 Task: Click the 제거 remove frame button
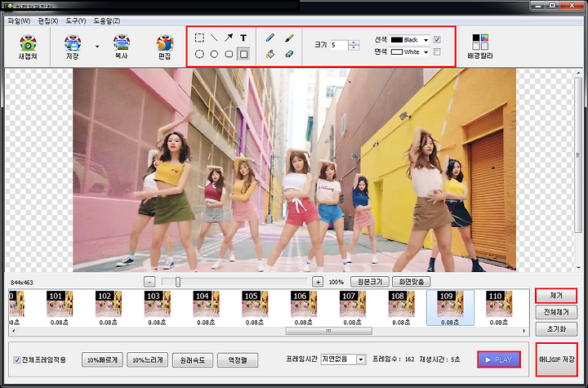(x=556, y=296)
